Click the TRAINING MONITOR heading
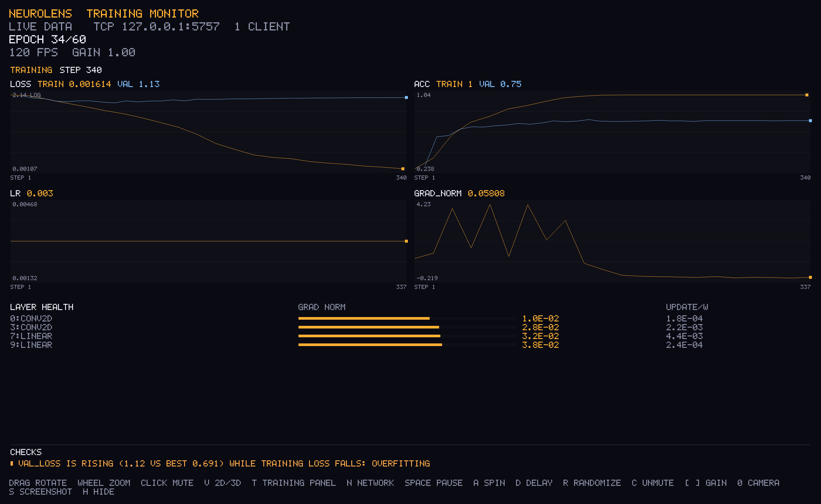The image size is (821, 504). point(143,14)
